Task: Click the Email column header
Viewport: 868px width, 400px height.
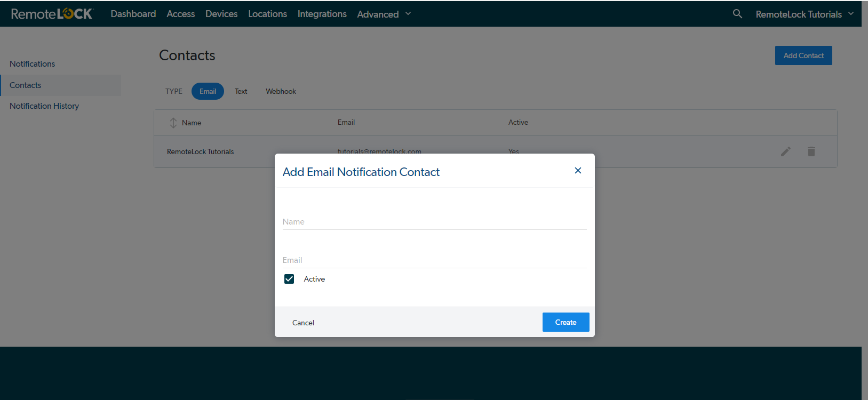Action: (x=346, y=122)
